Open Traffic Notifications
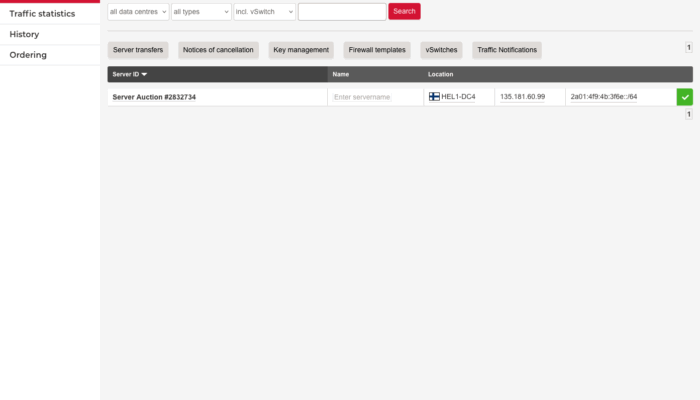The width and height of the screenshot is (700, 400). (x=507, y=50)
